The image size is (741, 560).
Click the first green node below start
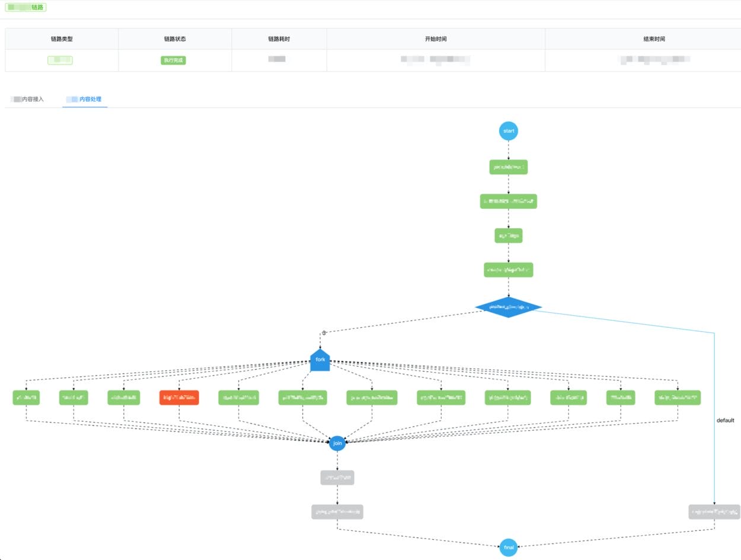[x=508, y=167]
